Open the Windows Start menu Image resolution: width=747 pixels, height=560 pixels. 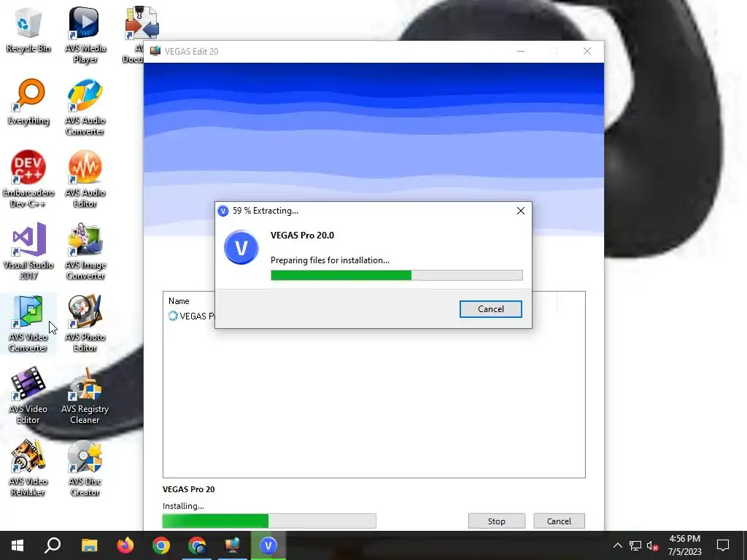(18, 545)
